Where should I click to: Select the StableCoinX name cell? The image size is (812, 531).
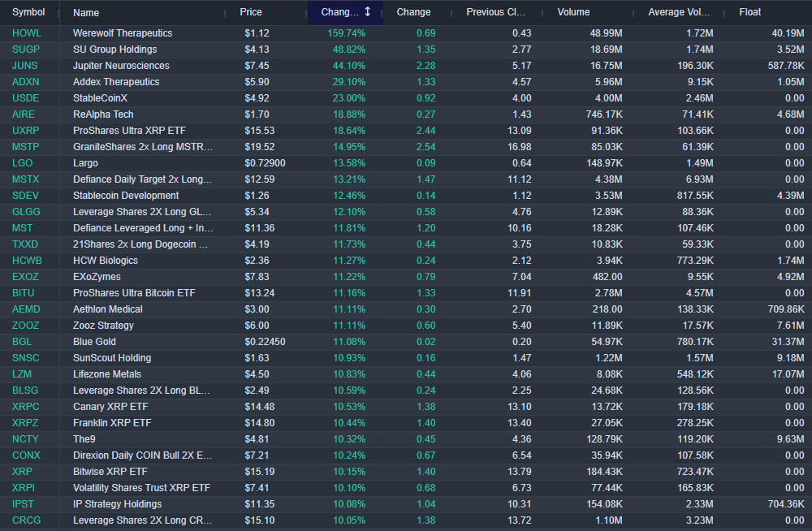click(x=100, y=98)
